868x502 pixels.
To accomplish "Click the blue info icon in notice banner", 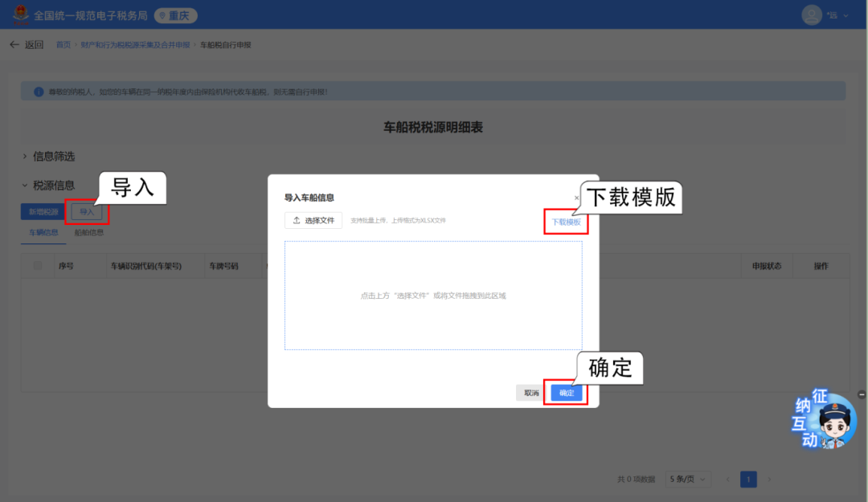I will (x=38, y=92).
